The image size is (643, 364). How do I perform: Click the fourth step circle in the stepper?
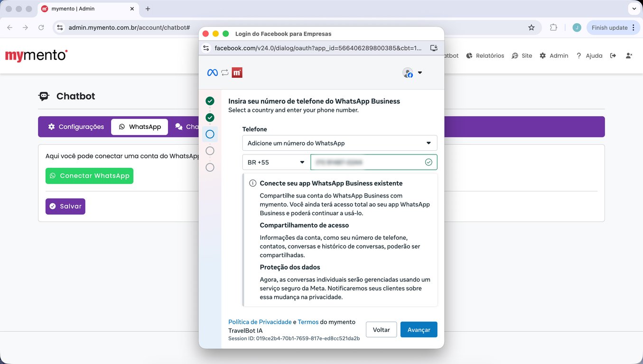210,151
